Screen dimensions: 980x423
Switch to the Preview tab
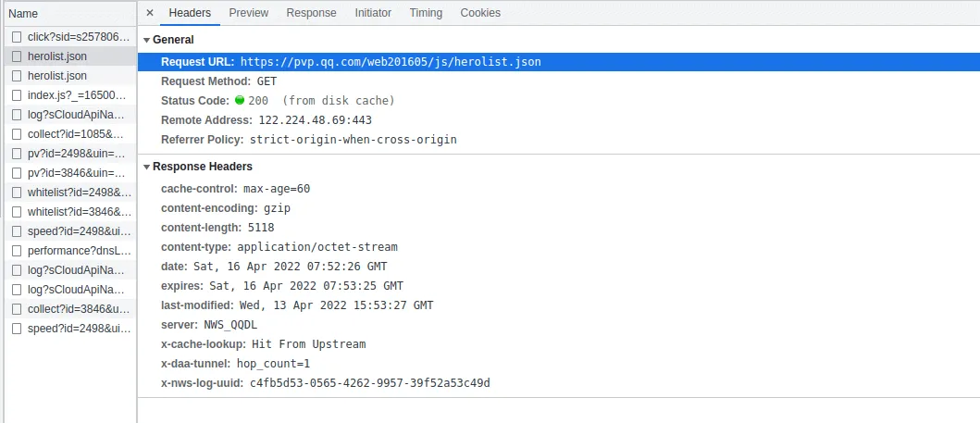pyautogui.click(x=249, y=13)
